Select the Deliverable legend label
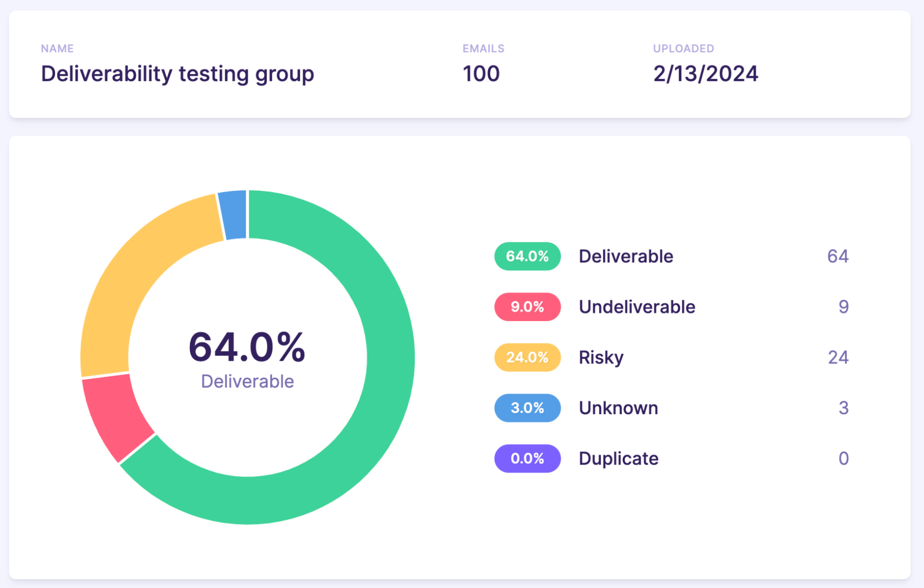This screenshot has width=924, height=588. pyautogui.click(x=626, y=256)
